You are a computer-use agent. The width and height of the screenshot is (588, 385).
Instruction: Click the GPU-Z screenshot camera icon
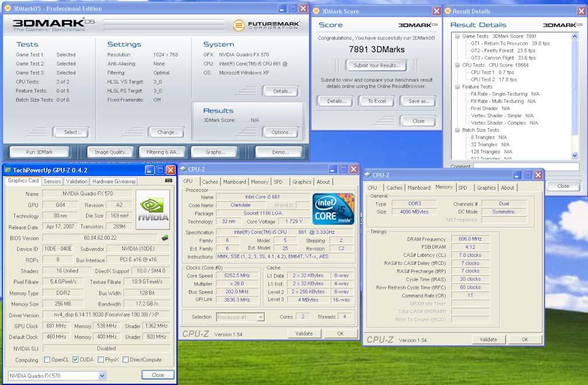pos(168,180)
